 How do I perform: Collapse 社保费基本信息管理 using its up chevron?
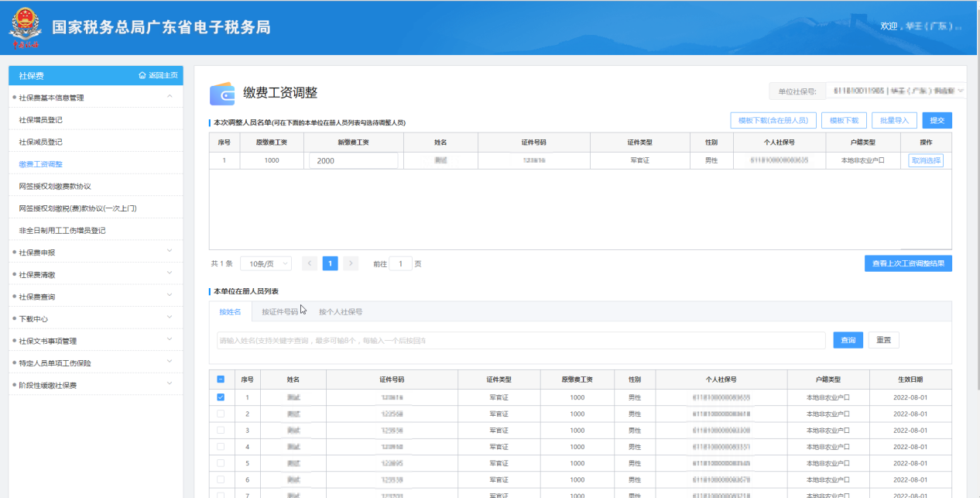click(170, 97)
